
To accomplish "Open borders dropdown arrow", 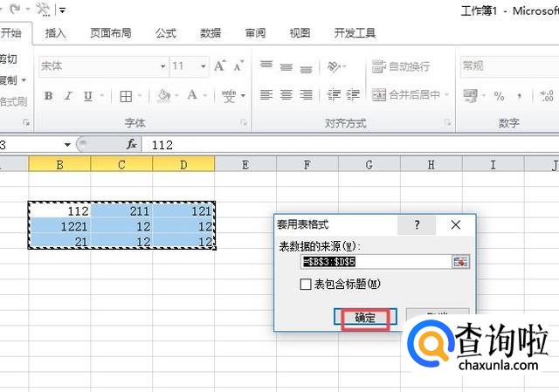I will pos(140,95).
